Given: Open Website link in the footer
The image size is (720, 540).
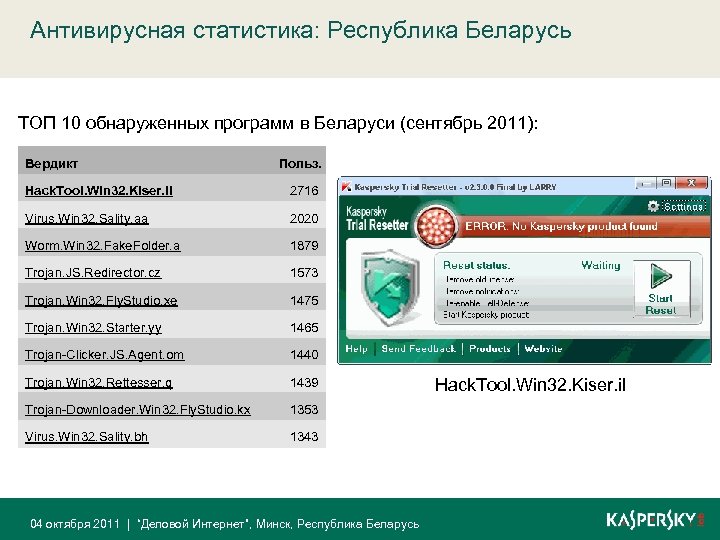Looking at the screenshot, I should [543, 349].
